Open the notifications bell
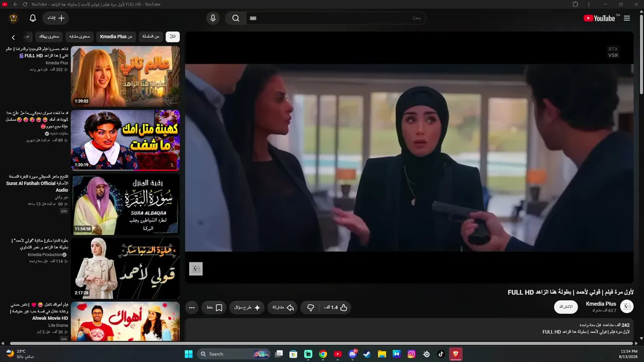 coord(33,18)
